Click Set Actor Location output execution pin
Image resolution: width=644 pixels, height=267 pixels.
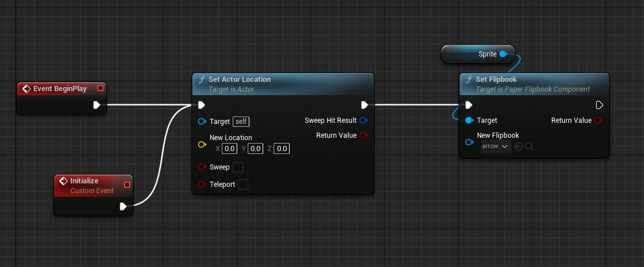click(x=364, y=105)
